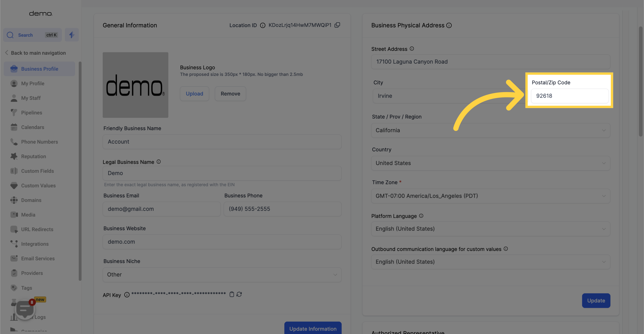Regenerate the API key with refresh icon

tap(239, 294)
